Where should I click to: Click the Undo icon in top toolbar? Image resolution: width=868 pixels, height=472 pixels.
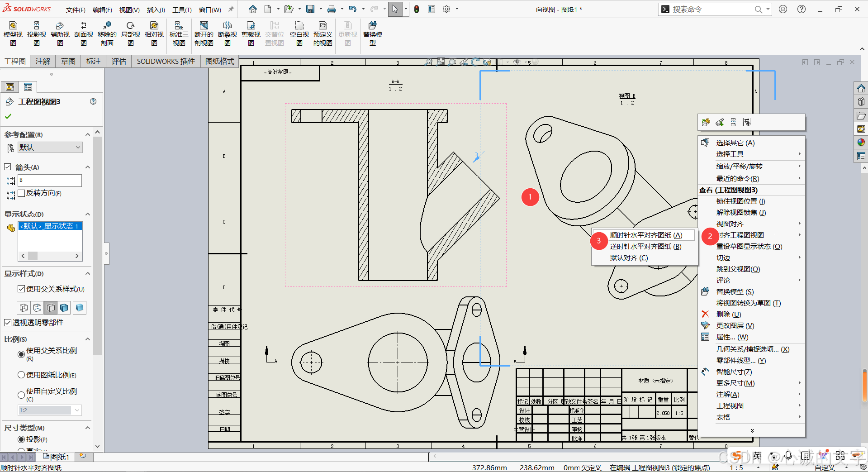(353, 9)
